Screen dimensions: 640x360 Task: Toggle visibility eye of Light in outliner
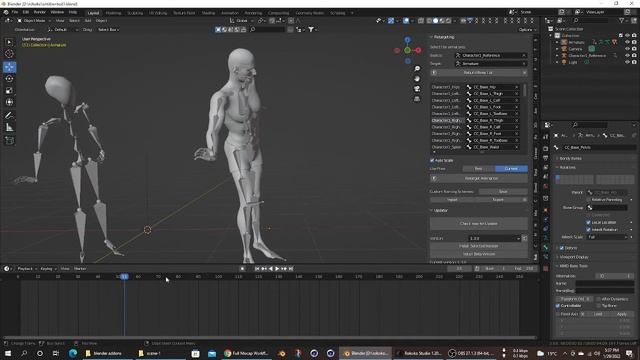[x=628, y=62]
